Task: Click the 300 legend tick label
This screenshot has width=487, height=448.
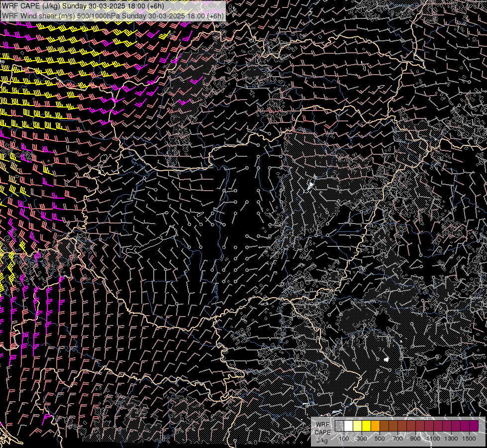Action: tap(362, 439)
